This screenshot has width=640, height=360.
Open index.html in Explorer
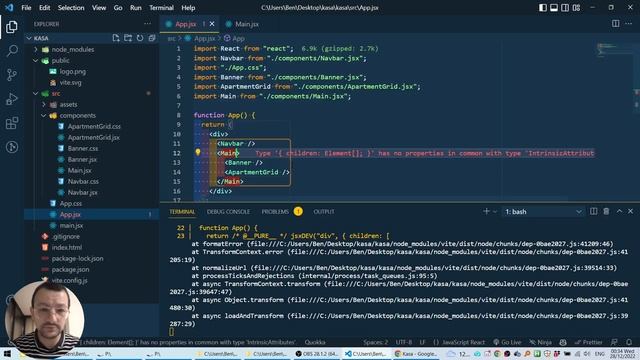tap(67, 247)
